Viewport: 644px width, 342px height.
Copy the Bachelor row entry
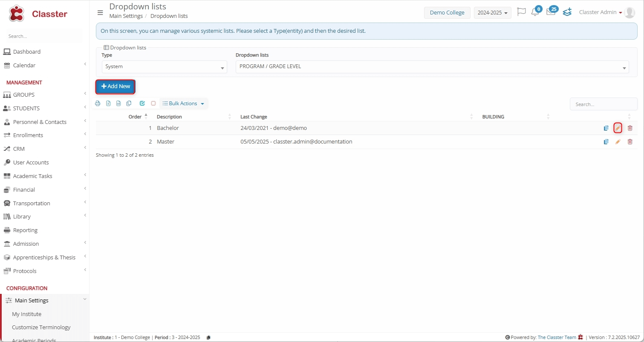pos(606,128)
